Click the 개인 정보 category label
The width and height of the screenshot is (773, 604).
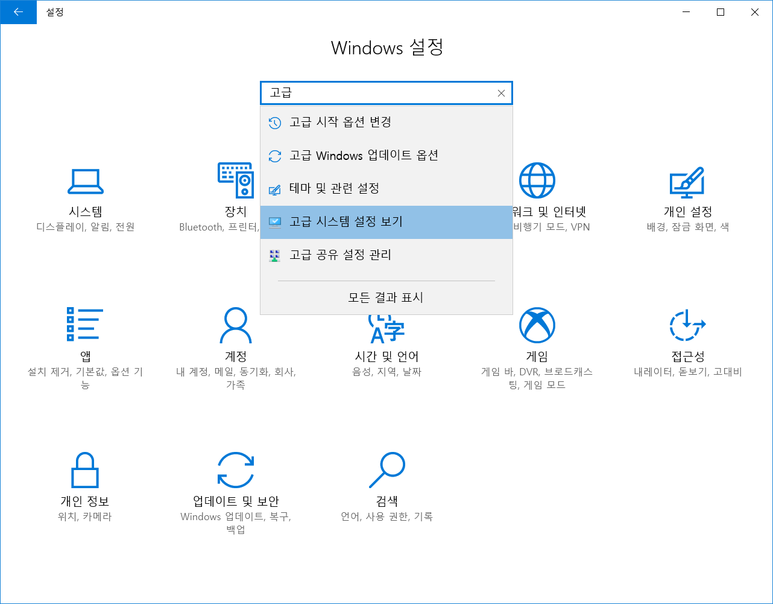[85, 501]
